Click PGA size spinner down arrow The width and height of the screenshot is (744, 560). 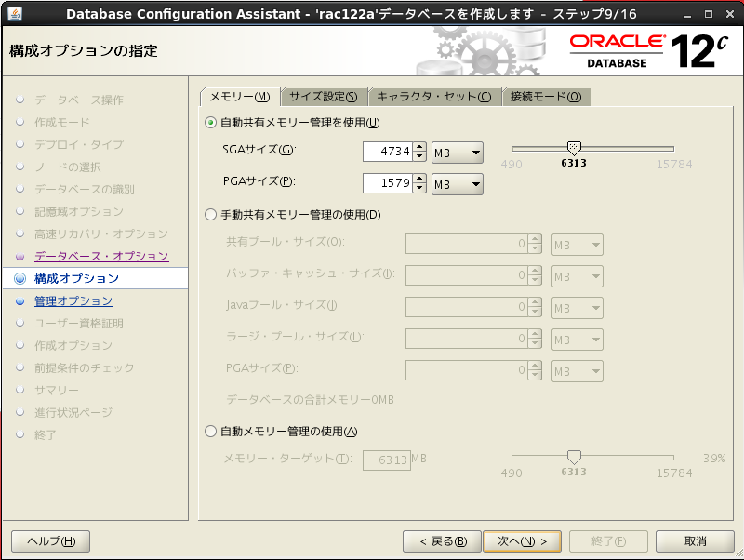419,188
